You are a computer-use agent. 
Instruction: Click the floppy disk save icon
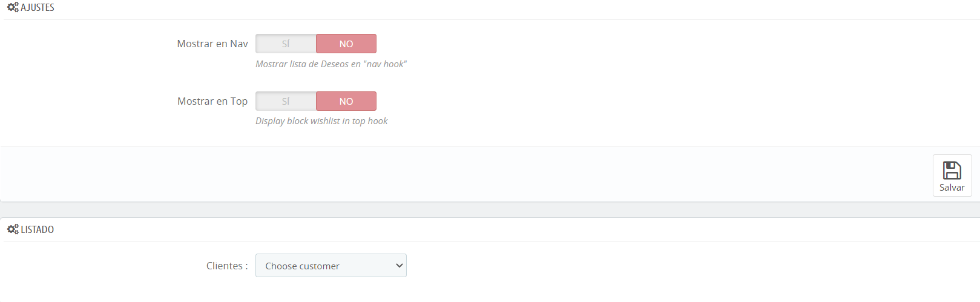tap(952, 170)
